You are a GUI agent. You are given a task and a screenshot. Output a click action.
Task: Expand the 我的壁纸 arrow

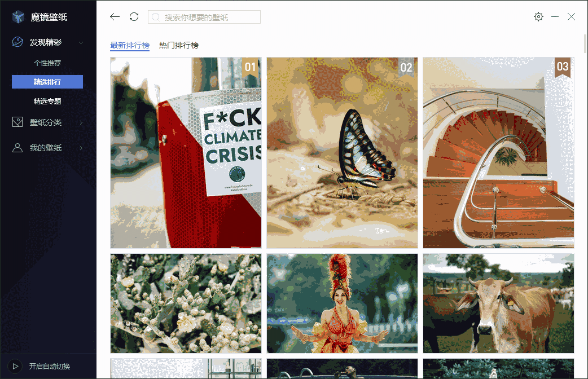click(x=81, y=148)
